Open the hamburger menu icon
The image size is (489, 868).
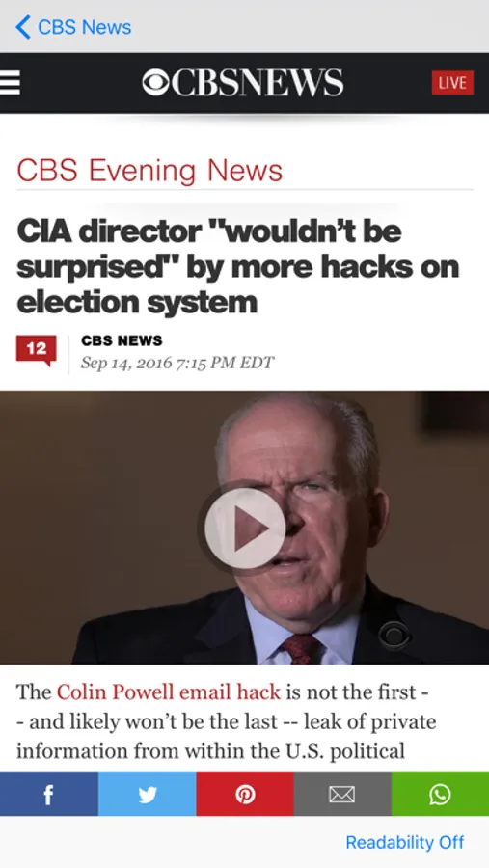(x=10, y=83)
